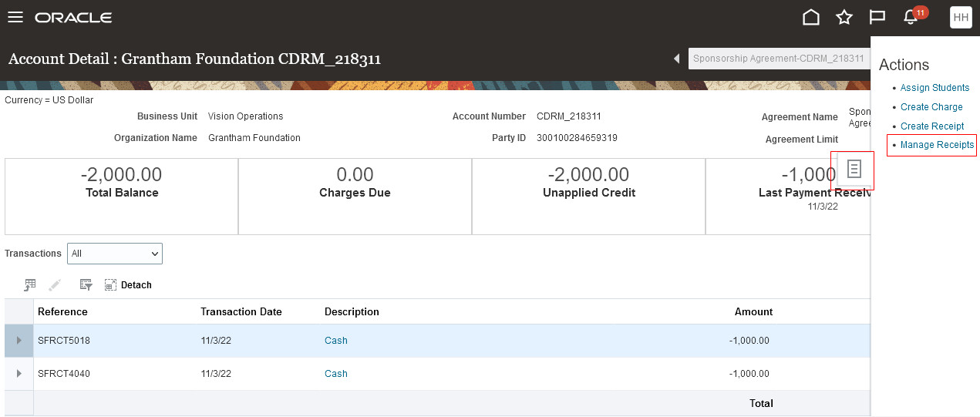Detach the transactions table
980x417 pixels.
point(128,285)
